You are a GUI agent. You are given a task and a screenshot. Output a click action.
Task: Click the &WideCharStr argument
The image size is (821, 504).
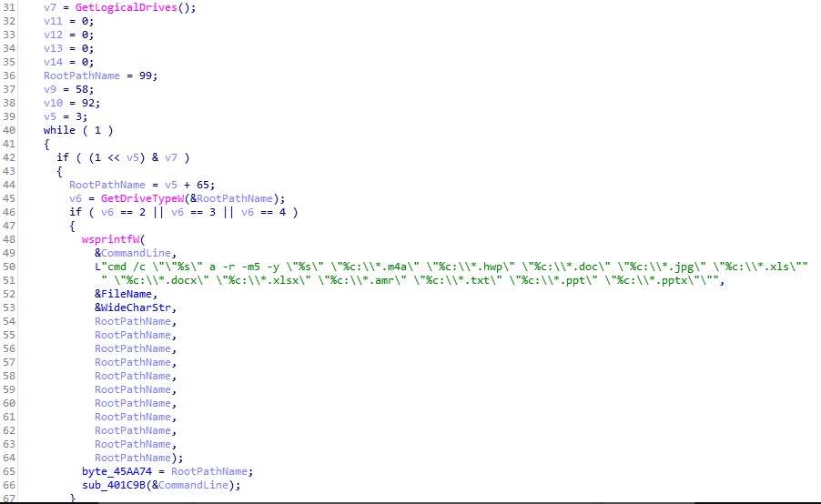click(x=133, y=307)
